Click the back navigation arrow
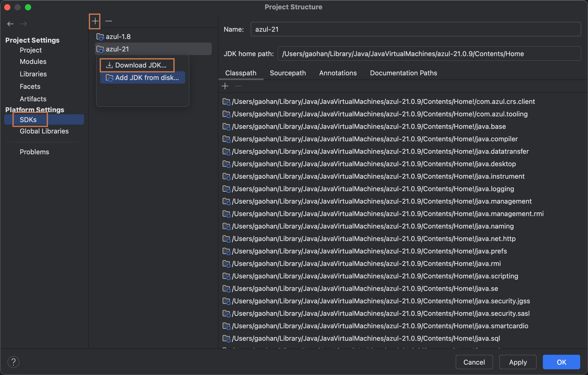The height and width of the screenshot is (375, 588). tap(10, 24)
